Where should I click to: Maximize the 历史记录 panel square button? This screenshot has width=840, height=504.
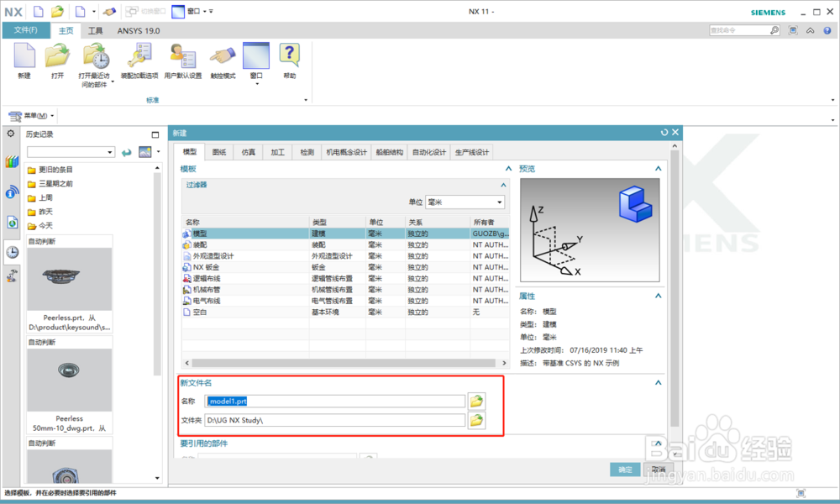(155, 134)
